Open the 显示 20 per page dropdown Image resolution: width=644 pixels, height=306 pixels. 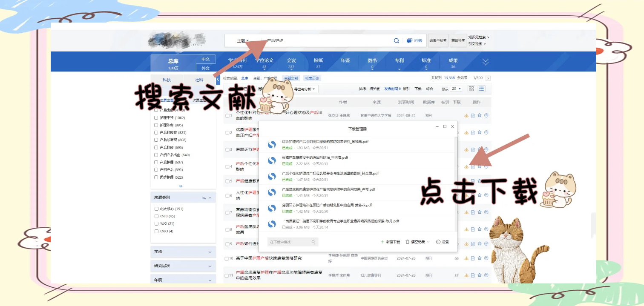tap(456, 89)
